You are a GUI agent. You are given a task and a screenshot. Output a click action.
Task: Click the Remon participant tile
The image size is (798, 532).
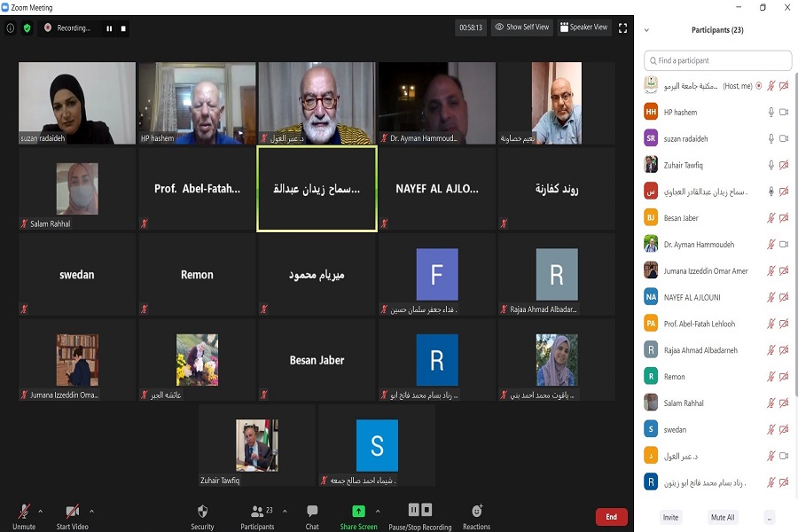198,274
